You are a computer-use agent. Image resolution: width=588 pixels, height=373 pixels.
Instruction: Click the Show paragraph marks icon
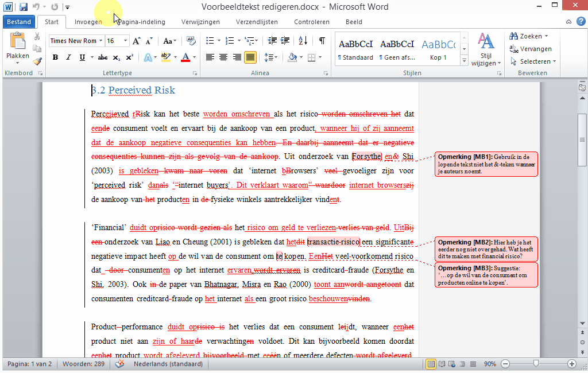[322, 41]
